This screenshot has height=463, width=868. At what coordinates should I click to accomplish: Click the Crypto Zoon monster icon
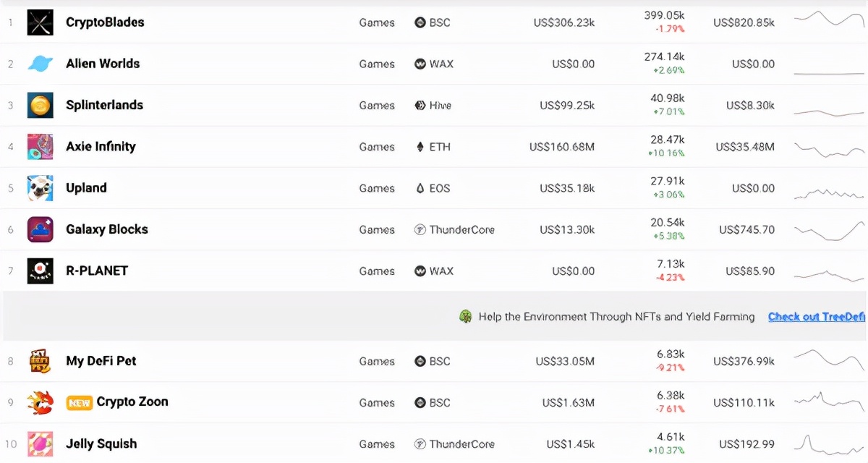tap(40, 402)
